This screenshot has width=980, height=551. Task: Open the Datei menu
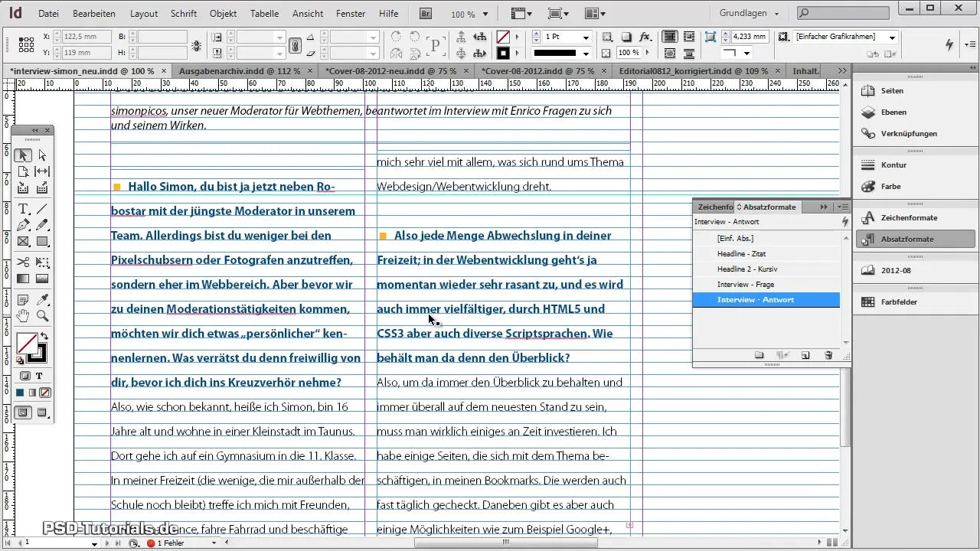point(48,14)
